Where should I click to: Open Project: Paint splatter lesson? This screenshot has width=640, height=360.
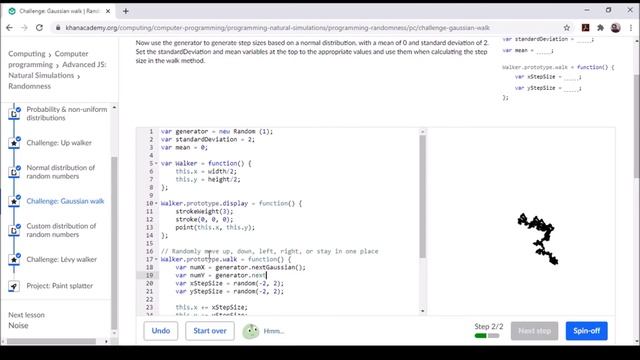(x=60, y=286)
